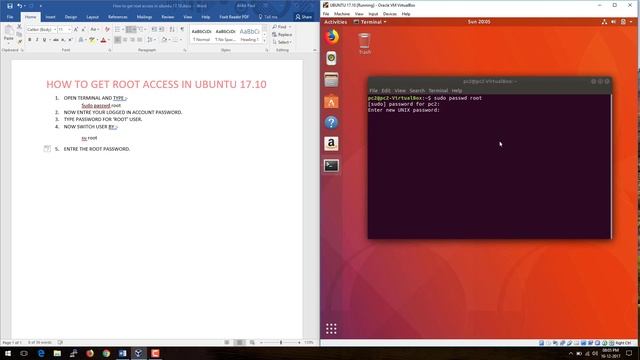
Task: Select the Normal style
Action: (x=201, y=35)
